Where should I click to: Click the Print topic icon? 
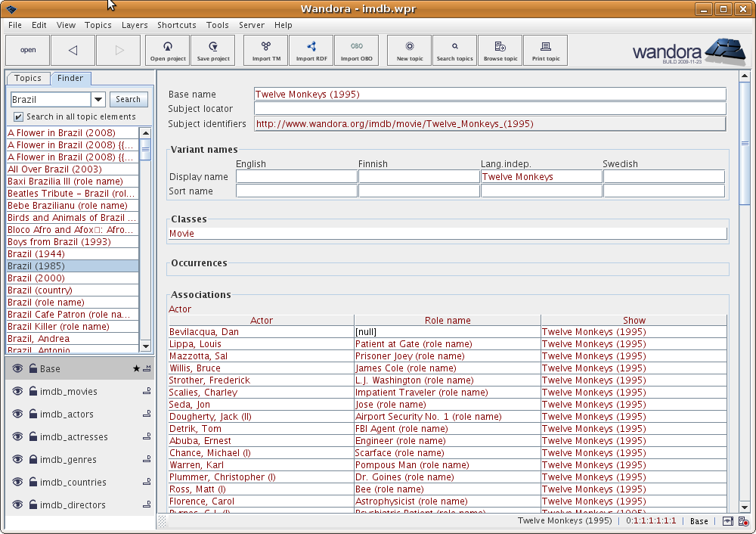(x=545, y=50)
